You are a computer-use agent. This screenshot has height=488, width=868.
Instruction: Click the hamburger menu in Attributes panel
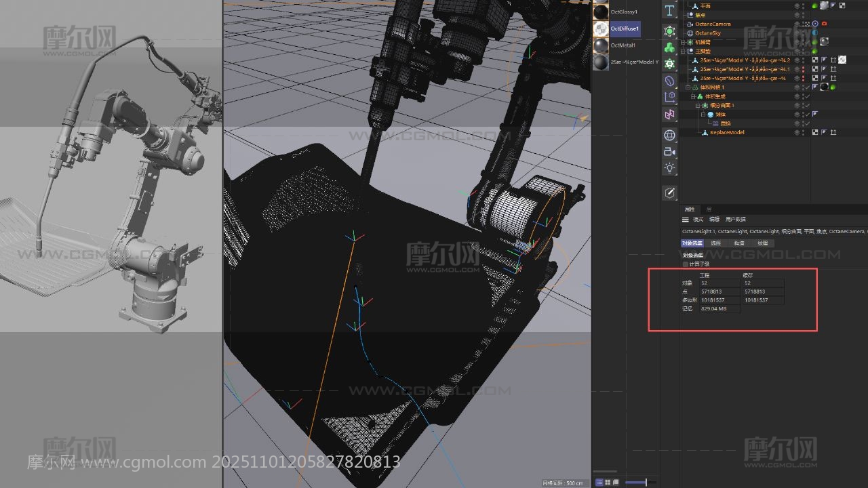click(686, 220)
